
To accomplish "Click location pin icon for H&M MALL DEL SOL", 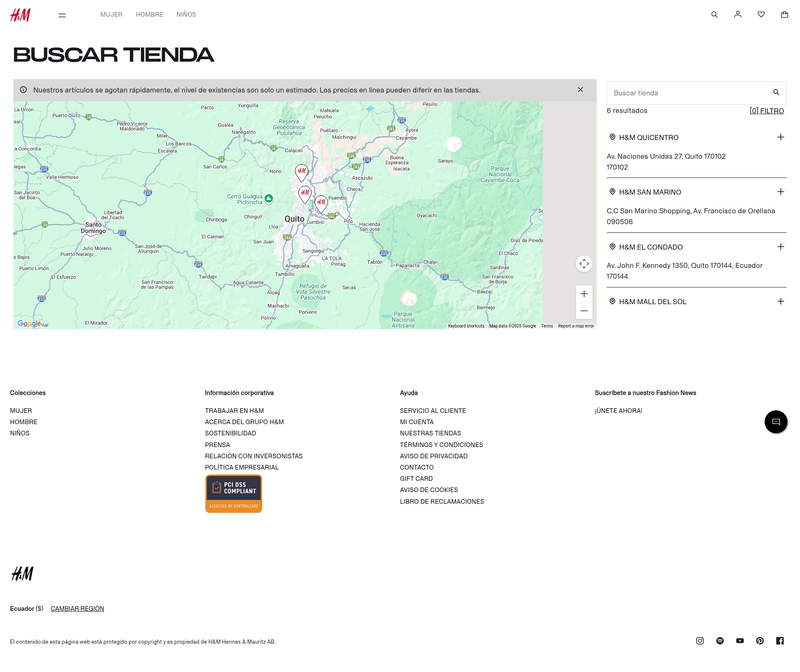I will pyautogui.click(x=612, y=301).
